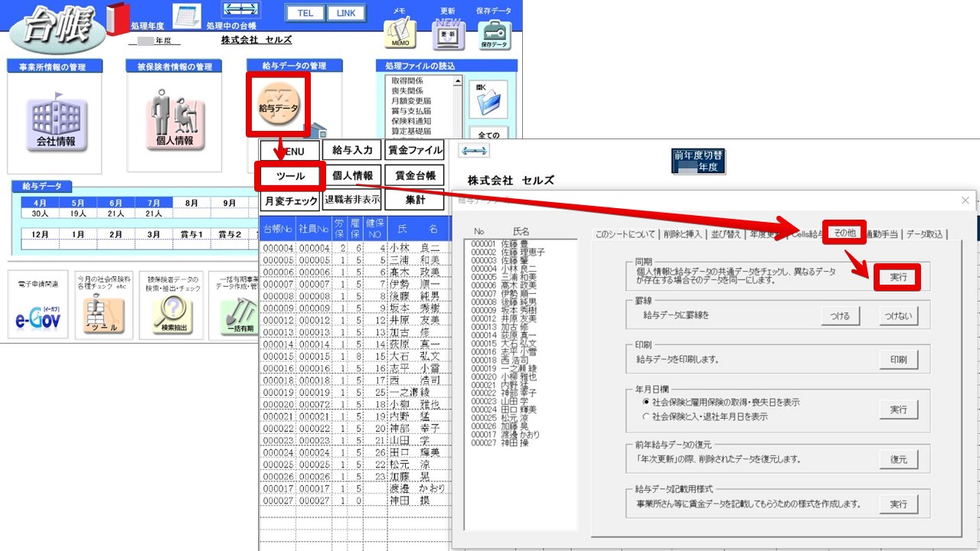Switch to the このシートについて tab

(x=625, y=234)
